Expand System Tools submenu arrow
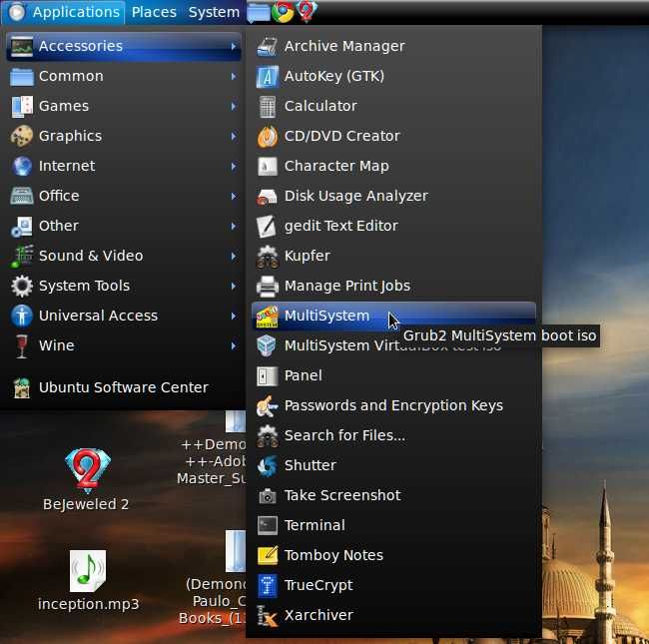Screen dimensions: 649x644 tap(234, 286)
